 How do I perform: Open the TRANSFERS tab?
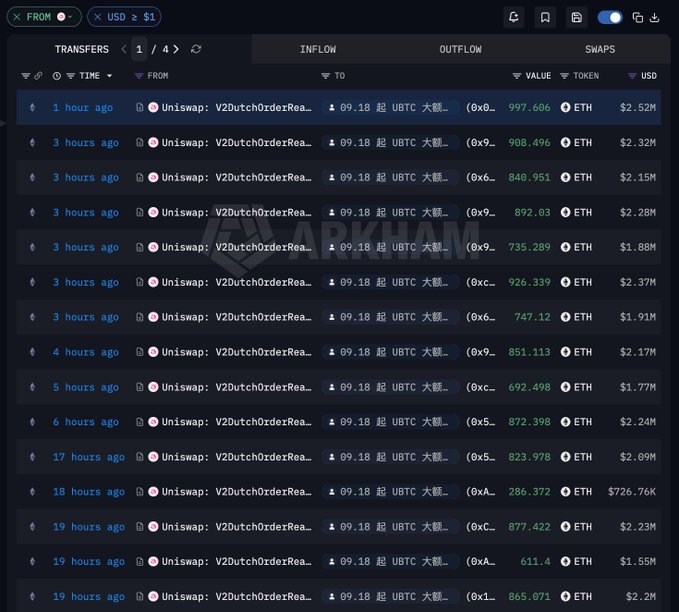point(82,49)
